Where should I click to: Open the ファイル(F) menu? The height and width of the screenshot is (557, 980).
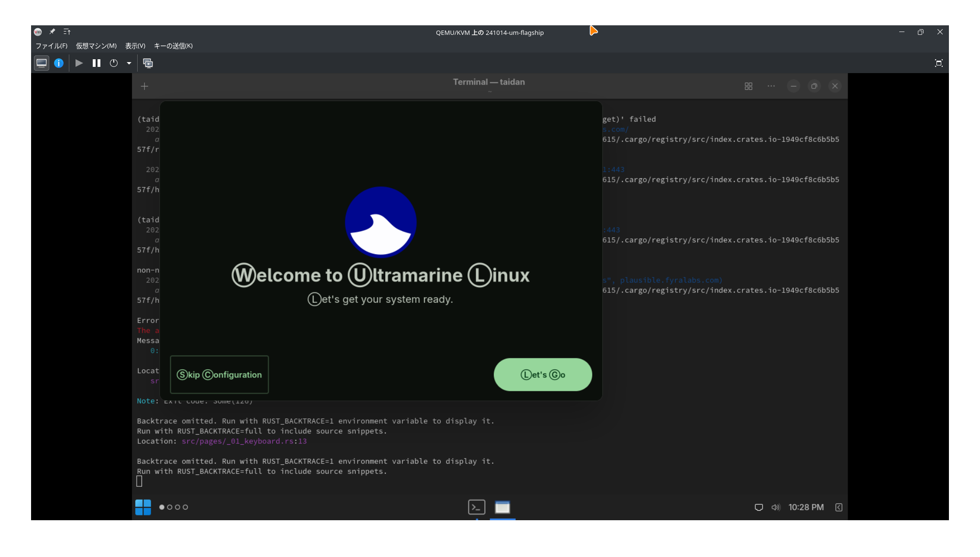[51, 46]
